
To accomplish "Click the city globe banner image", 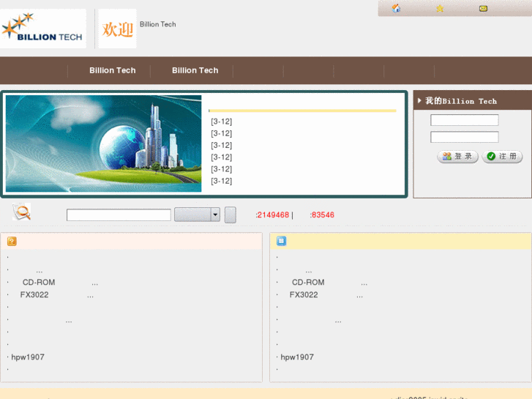I will click(x=103, y=143).
